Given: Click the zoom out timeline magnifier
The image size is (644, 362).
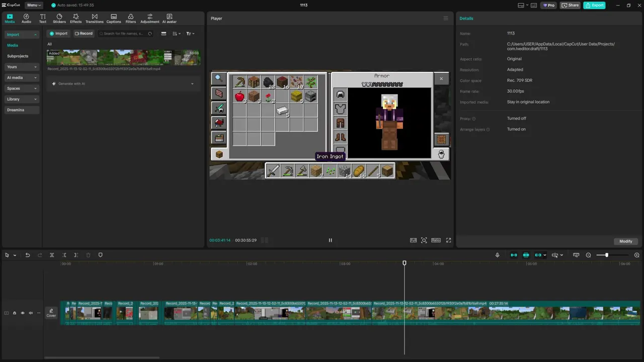Looking at the screenshot, I should pos(588,255).
